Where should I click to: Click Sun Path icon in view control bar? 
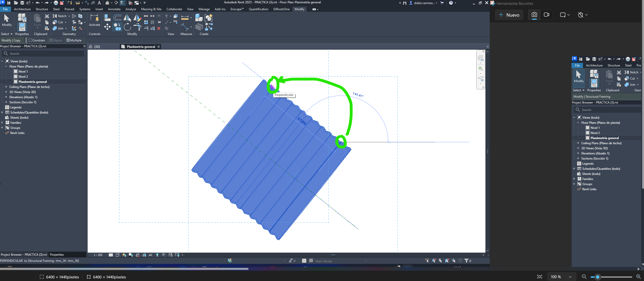coord(124,255)
